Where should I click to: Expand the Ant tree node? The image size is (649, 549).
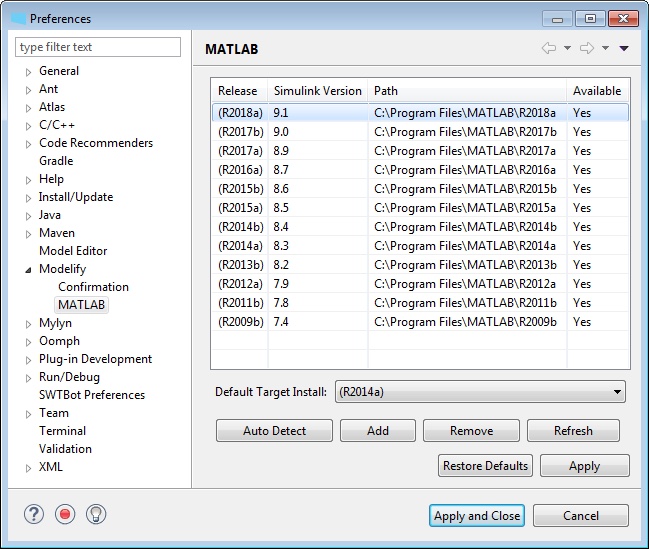tap(28, 90)
